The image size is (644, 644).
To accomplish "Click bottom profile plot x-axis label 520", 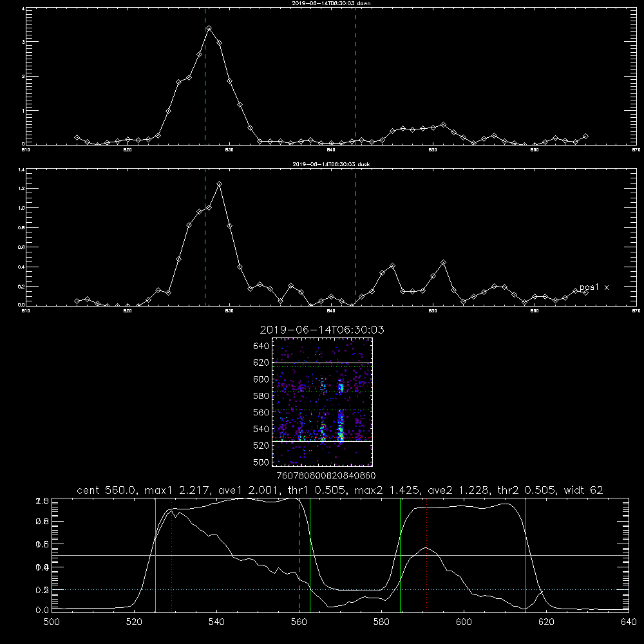I will 135,622.
